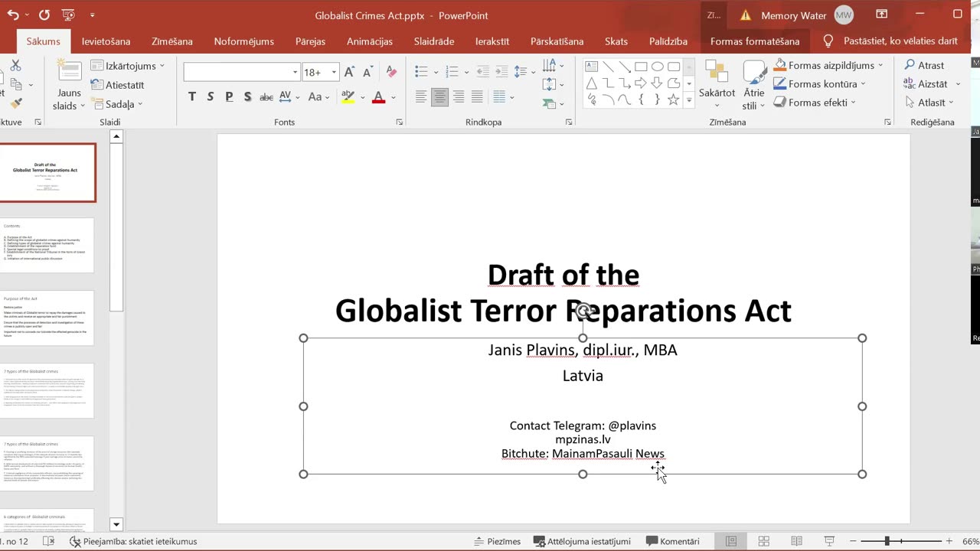Screen dimensions: 980x551
Task: Select the rectangle shape in gallery
Action: pyautogui.click(x=642, y=67)
